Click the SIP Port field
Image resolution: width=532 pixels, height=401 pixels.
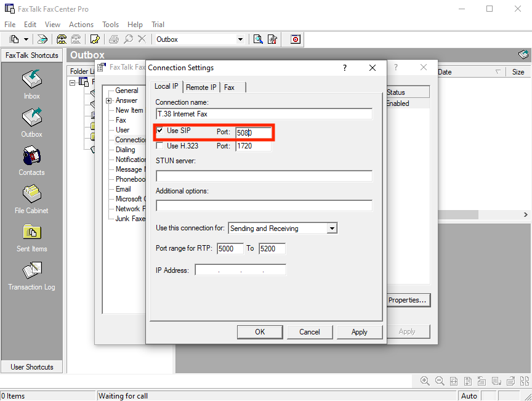coord(254,133)
